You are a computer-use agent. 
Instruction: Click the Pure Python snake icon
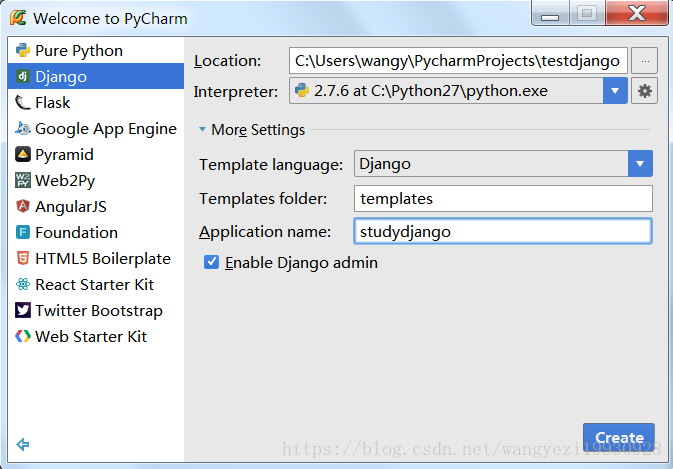pos(22,51)
